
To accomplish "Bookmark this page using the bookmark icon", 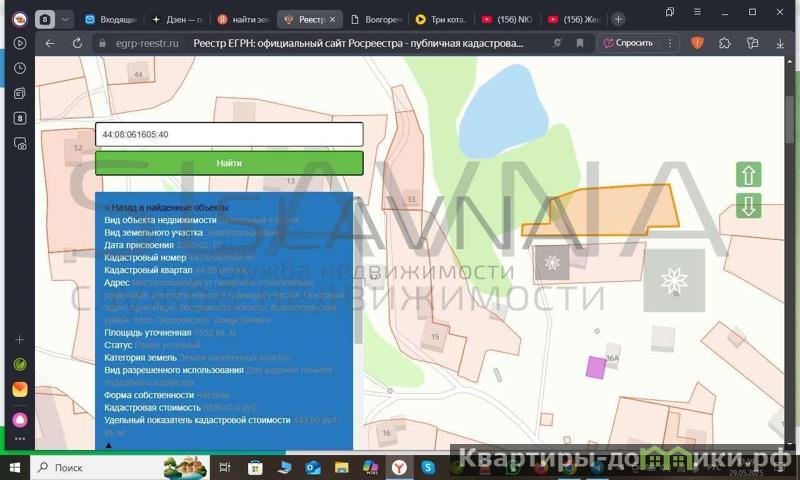I will (579, 44).
